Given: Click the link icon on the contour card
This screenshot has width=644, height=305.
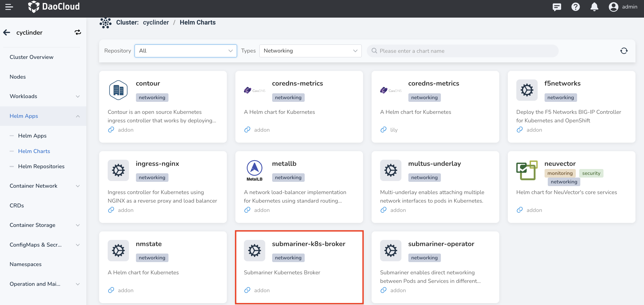Looking at the screenshot, I should click(111, 130).
